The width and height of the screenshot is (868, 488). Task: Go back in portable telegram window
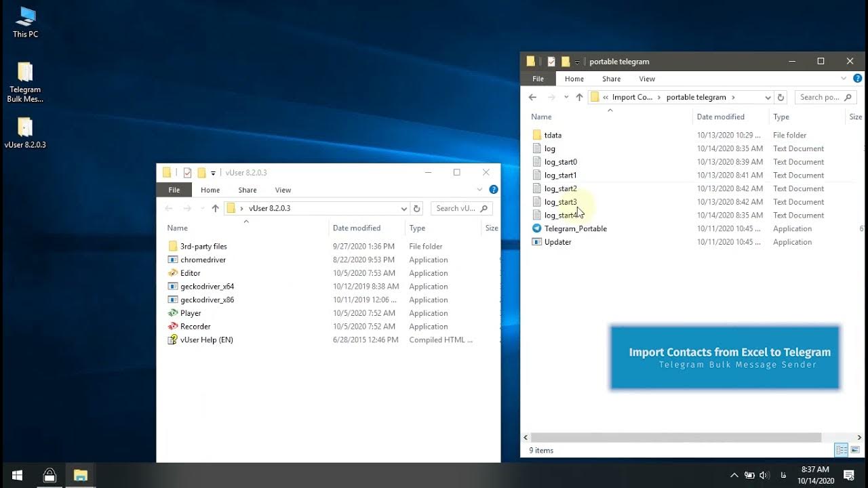tap(532, 97)
